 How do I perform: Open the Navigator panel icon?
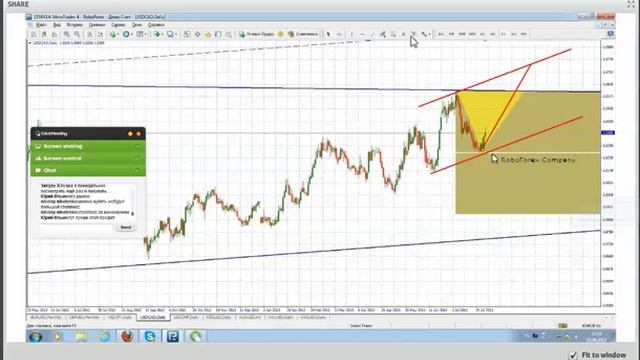click(207, 34)
